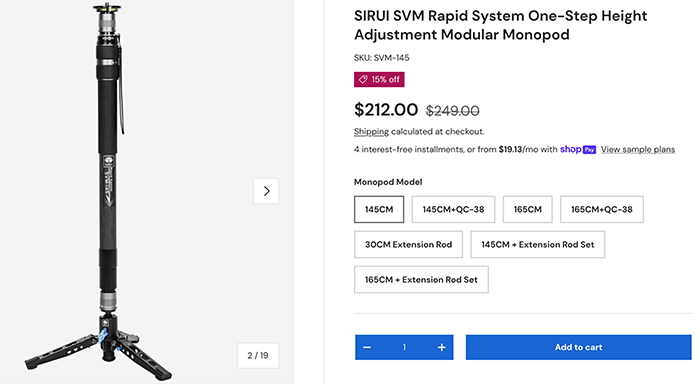
Task: Click the $212.00 sale price
Action: point(386,109)
